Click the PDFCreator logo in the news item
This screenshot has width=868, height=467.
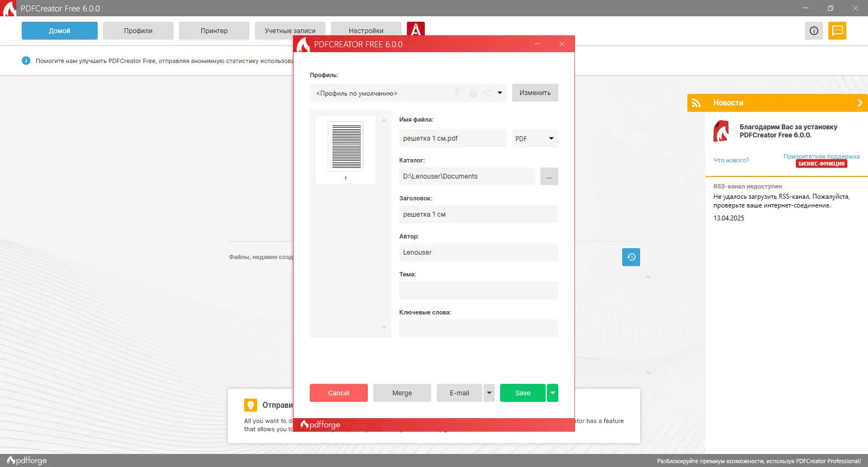(721, 131)
